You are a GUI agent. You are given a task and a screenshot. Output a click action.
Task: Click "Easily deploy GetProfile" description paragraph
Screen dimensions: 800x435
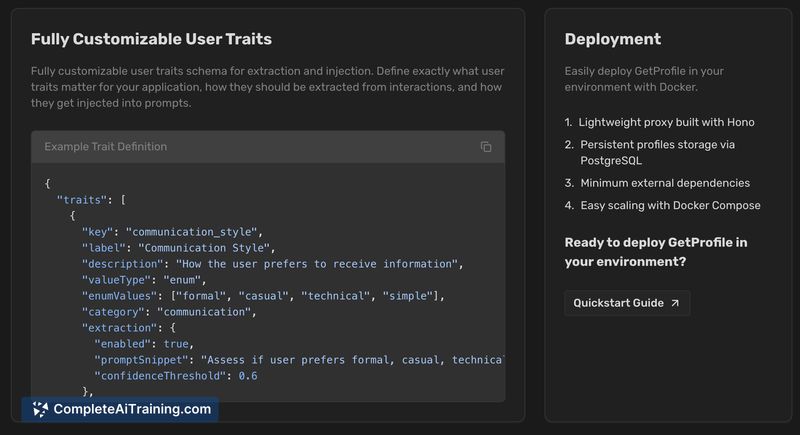pyautogui.click(x=644, y=79)
